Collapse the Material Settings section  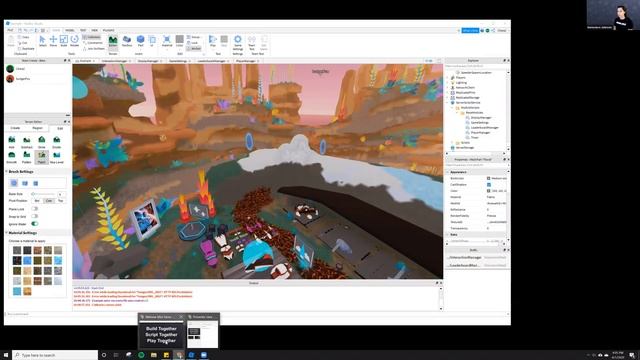(7, 233)
